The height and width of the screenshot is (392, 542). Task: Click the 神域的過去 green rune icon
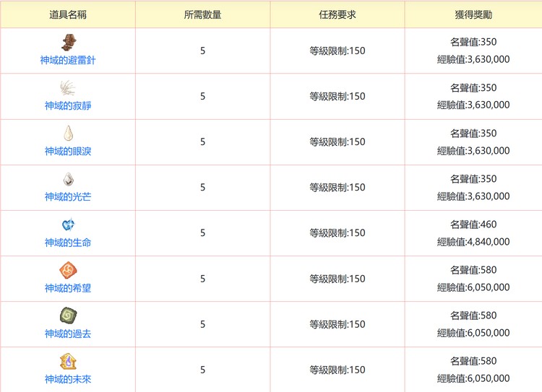pos(68,316)
